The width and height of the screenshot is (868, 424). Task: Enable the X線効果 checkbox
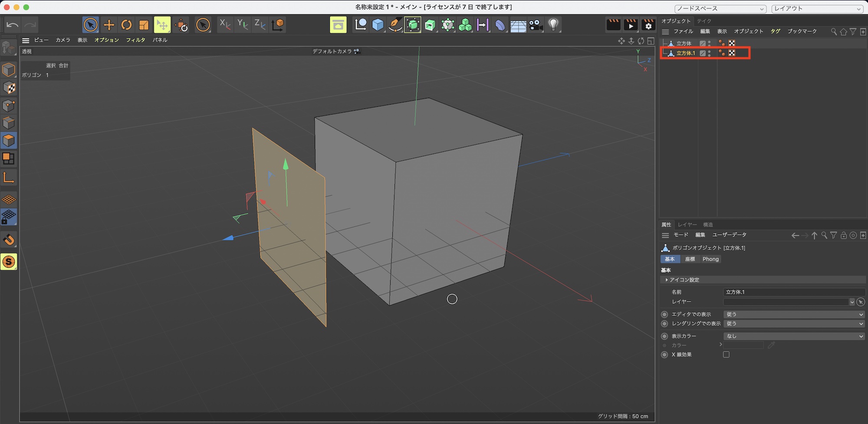tap(726, 355)
